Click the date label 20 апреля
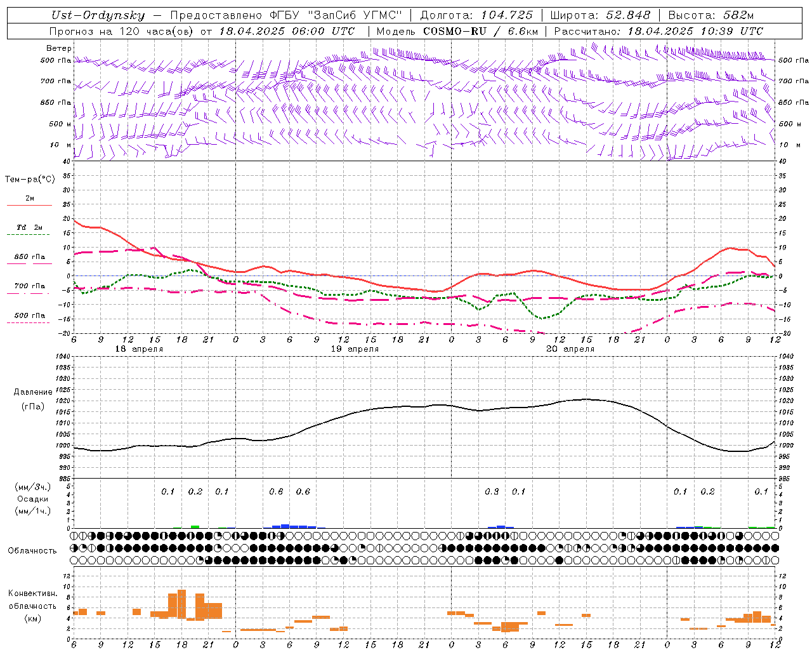 click(570, 349)
